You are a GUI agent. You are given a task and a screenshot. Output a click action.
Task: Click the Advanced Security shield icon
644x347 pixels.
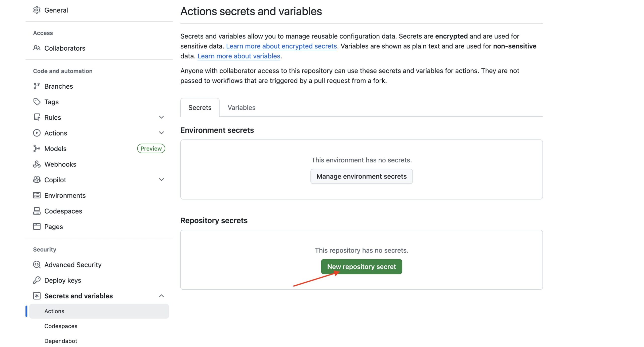(x=37, y=265)
